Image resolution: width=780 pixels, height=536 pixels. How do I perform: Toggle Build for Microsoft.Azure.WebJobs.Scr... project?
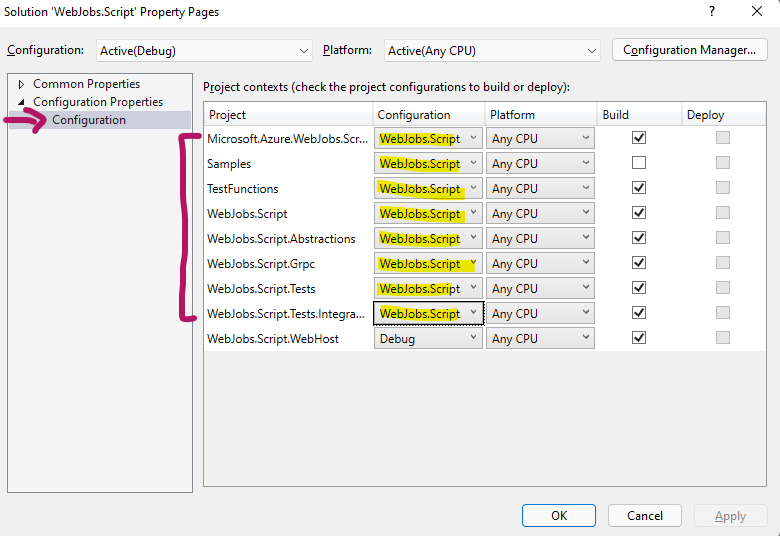[x=639, y=138]
